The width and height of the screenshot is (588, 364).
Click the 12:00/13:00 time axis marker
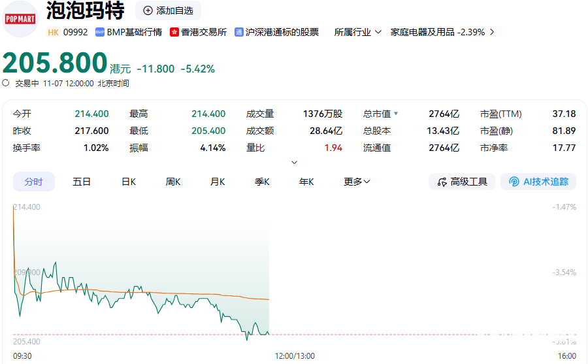pyautogui.click(x=293, y=356)
